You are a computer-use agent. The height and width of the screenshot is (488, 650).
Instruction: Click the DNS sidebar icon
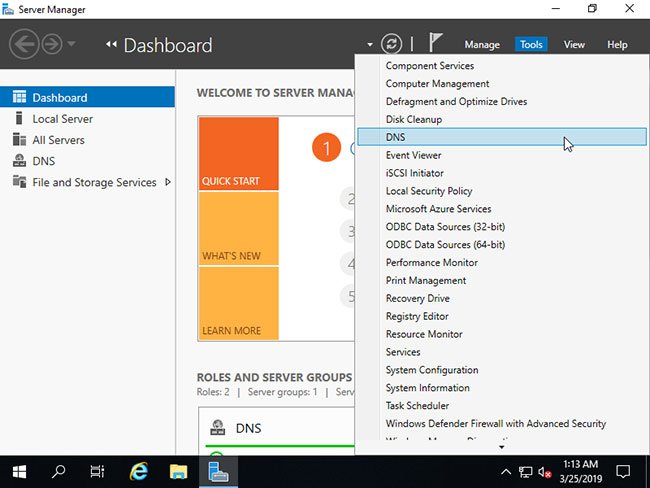19,160
